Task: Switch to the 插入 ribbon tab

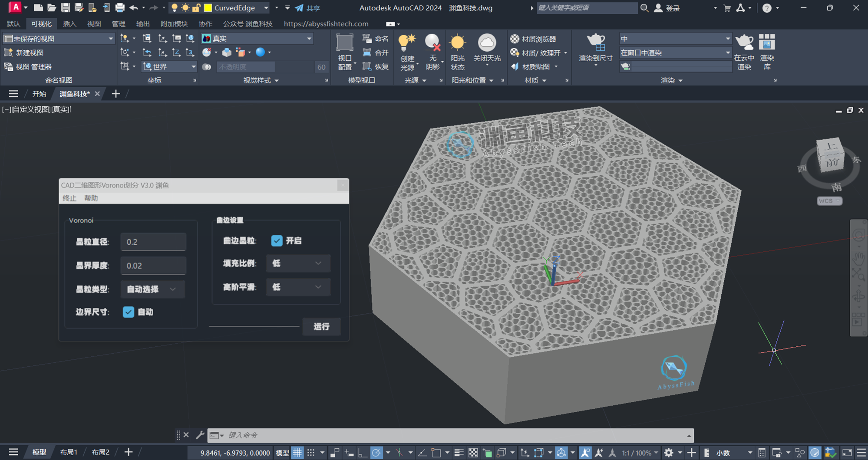Action: pyautogui.click(x=69, y=24)
